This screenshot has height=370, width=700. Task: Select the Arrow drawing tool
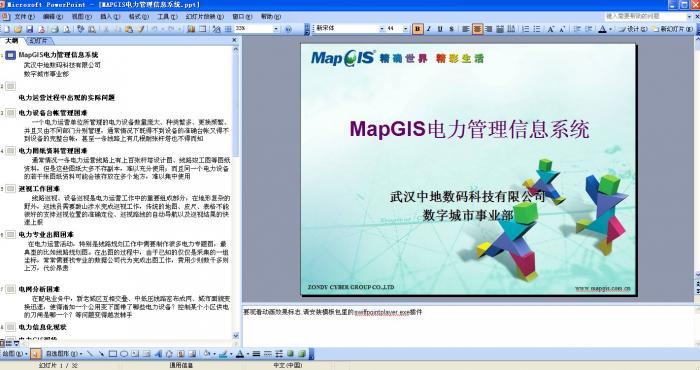(101, 354)
